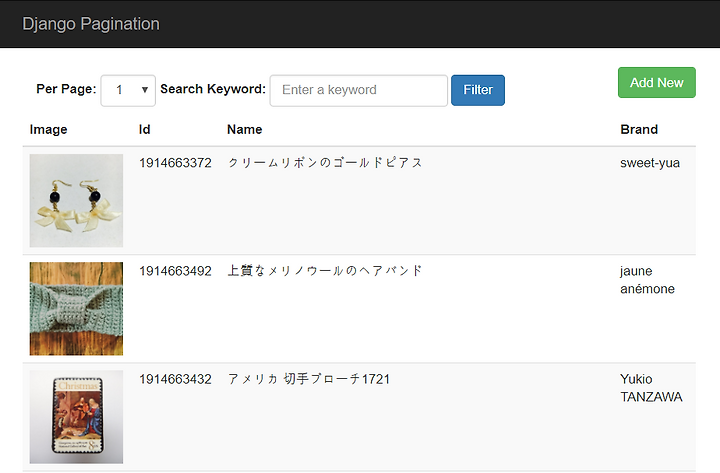Select product id 1914663492

coord(175,271)
